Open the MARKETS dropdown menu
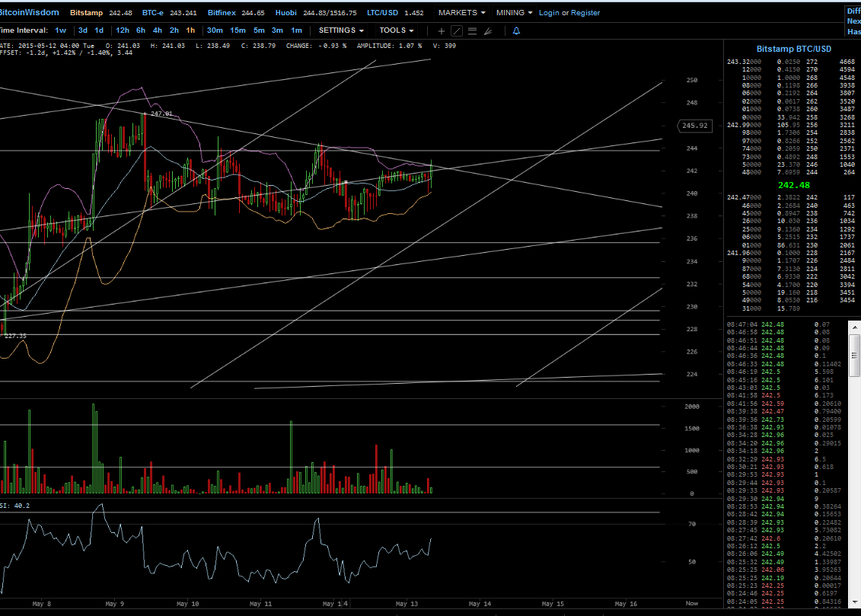 [x=462, y=13]
